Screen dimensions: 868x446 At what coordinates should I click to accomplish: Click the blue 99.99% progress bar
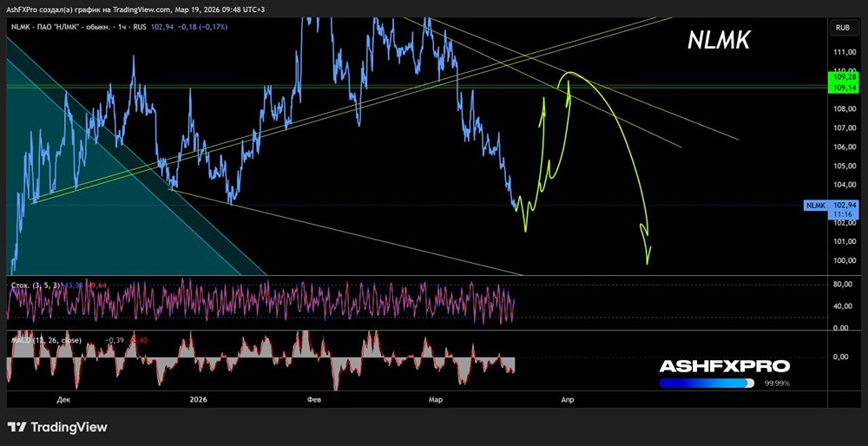pyautogui.click(x=707, y=383)
